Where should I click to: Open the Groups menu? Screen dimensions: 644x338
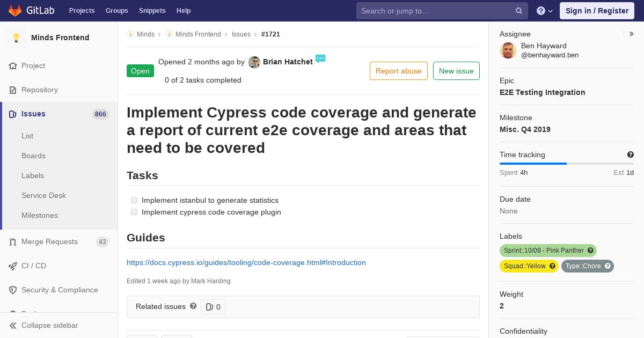coord(116,11)
